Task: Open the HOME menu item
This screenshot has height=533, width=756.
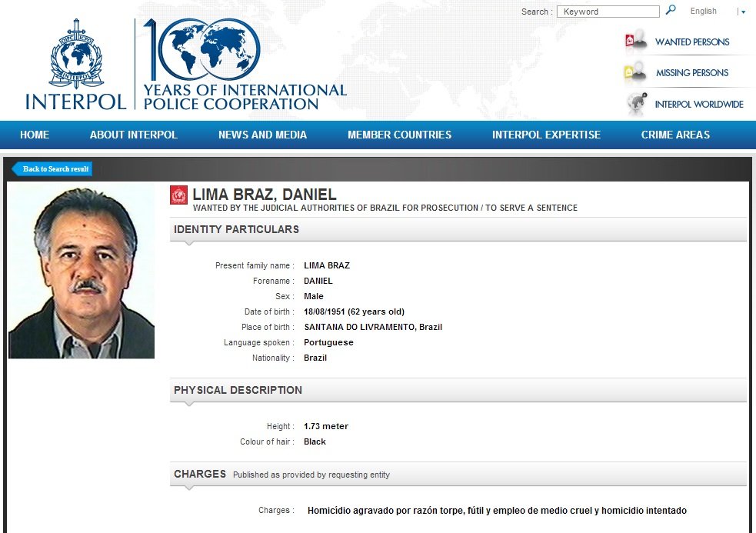Action: tap(35, 135)
